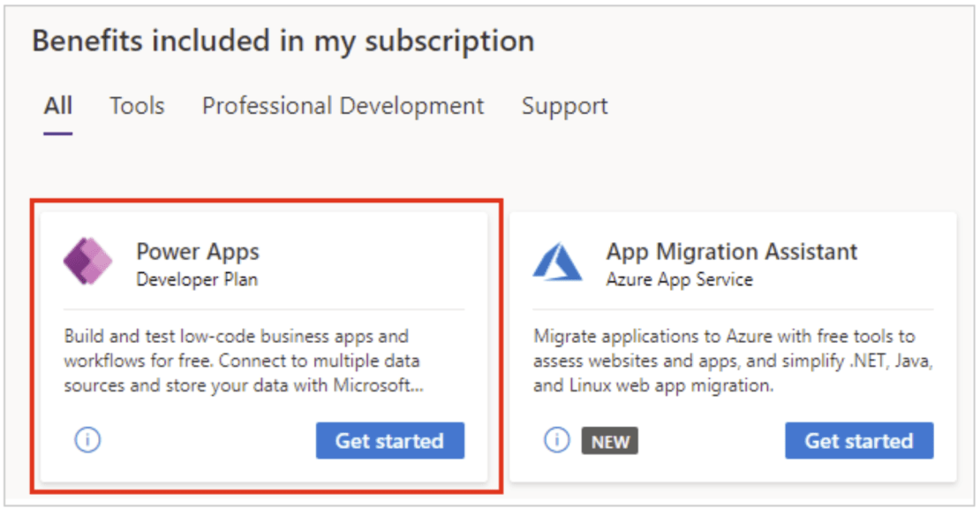Select the Developer Plan subtitle text
This screenshot has height=509, width=980.
pyautogui.click(x=197, y=279)
